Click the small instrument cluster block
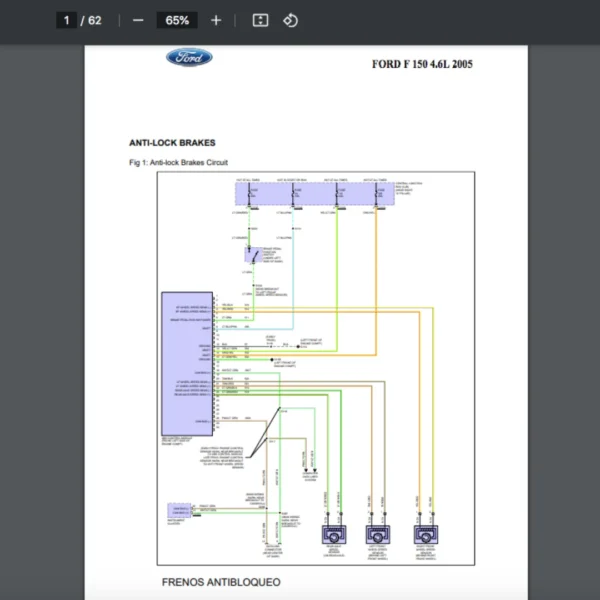This screenshot has height=600, width=600. 179,510
